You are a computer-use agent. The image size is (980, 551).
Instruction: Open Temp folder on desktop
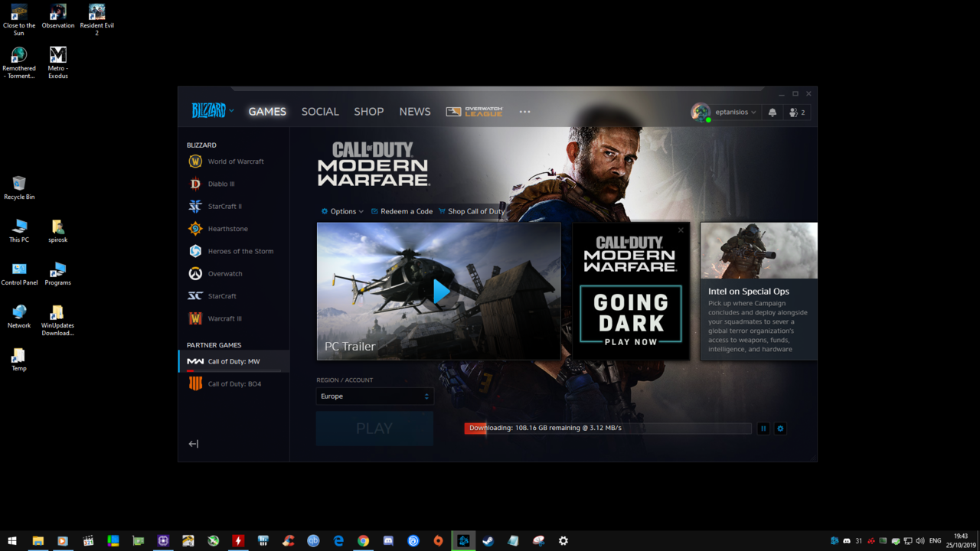[x=19, y=359]
